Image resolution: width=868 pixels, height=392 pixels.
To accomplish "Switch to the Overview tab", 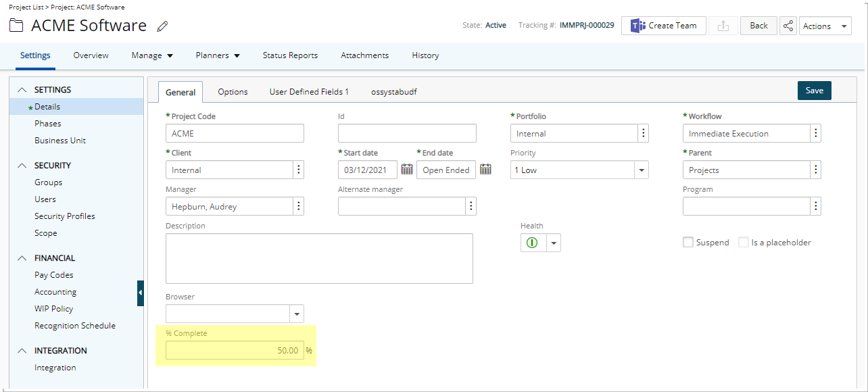I will click(x=91, y=55).
